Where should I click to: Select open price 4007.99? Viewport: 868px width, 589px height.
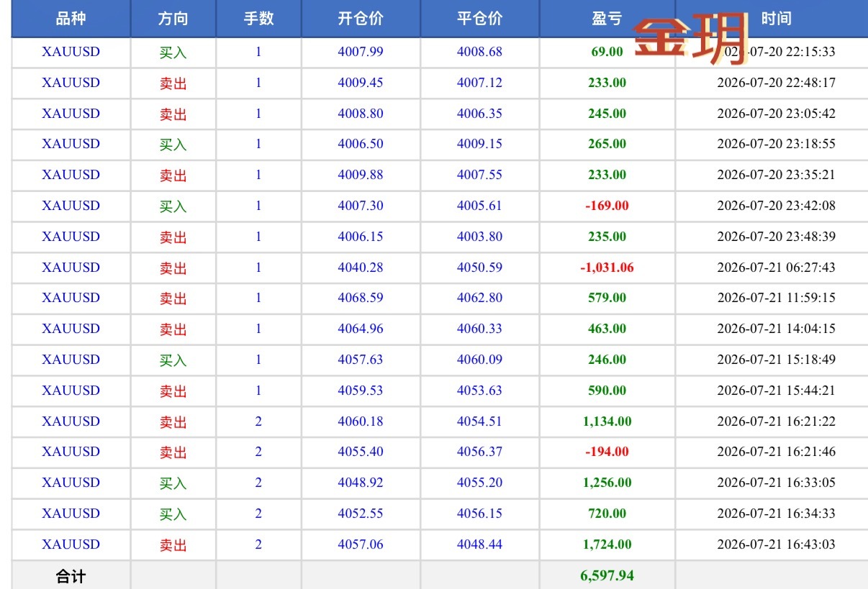pyautogui.click(x=361, y=52)
